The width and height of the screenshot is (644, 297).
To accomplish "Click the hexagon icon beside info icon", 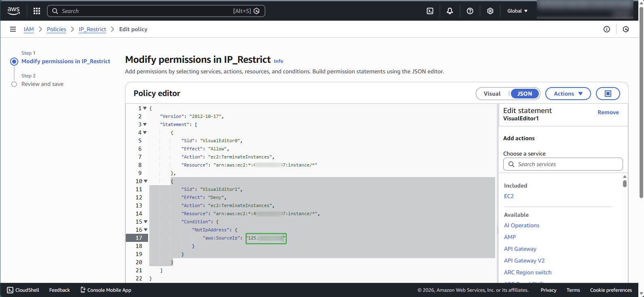I will coord(626,29).
